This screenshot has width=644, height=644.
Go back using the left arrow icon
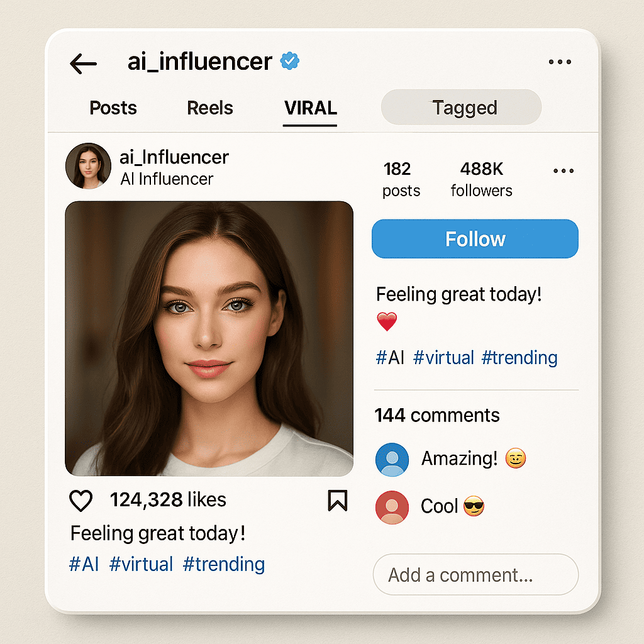[x=84, y=64]
